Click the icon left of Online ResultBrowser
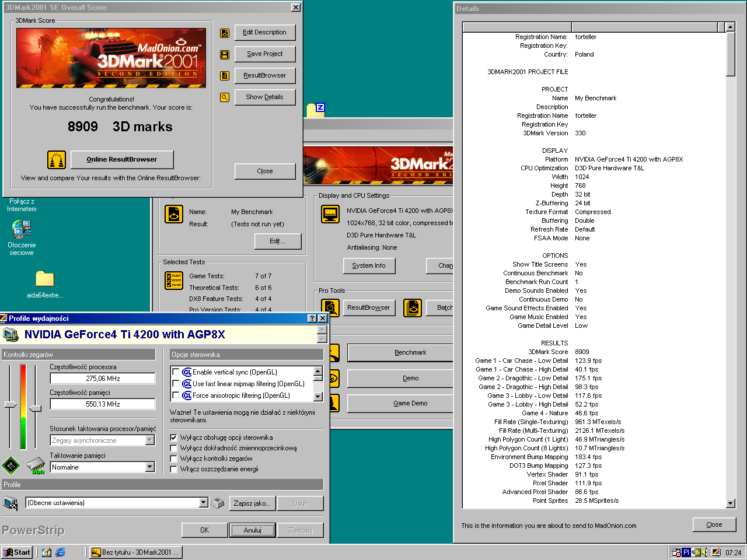 pos(57,159)
